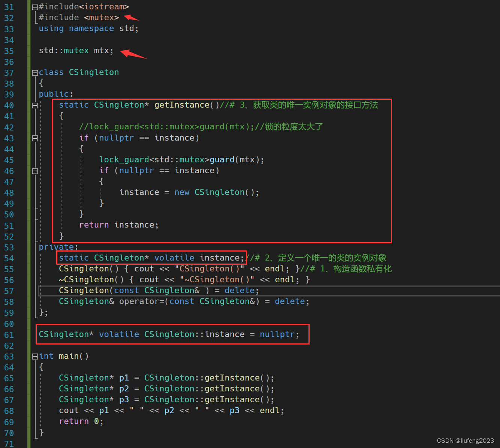Image resolution: width=500 pixels, height=448 pixels.
Task: Click 'instance = new CSingleton();' statement
Action: tap(189, 192)
